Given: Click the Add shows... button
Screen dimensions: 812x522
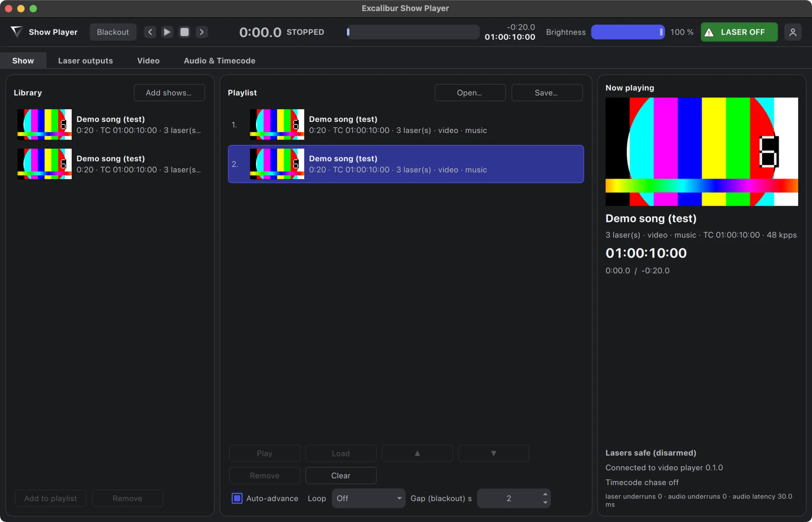Looking at the screenshot, I should click(x=169, y=93).
